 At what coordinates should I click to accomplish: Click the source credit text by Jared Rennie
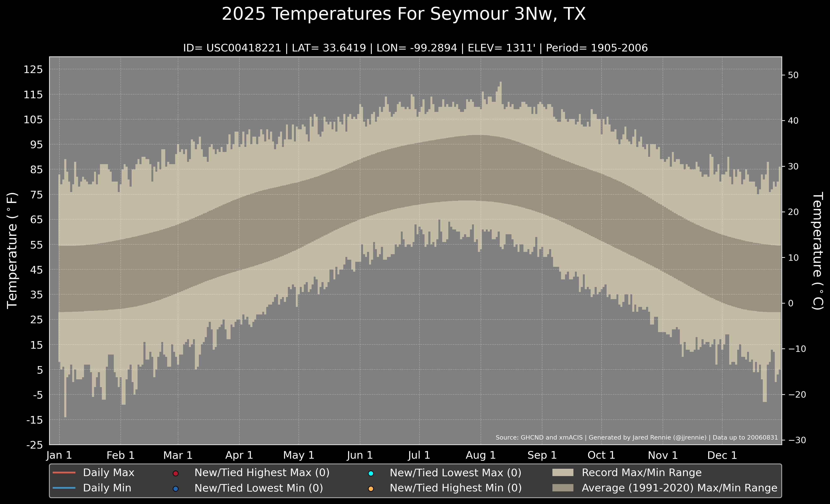[637, 438]
